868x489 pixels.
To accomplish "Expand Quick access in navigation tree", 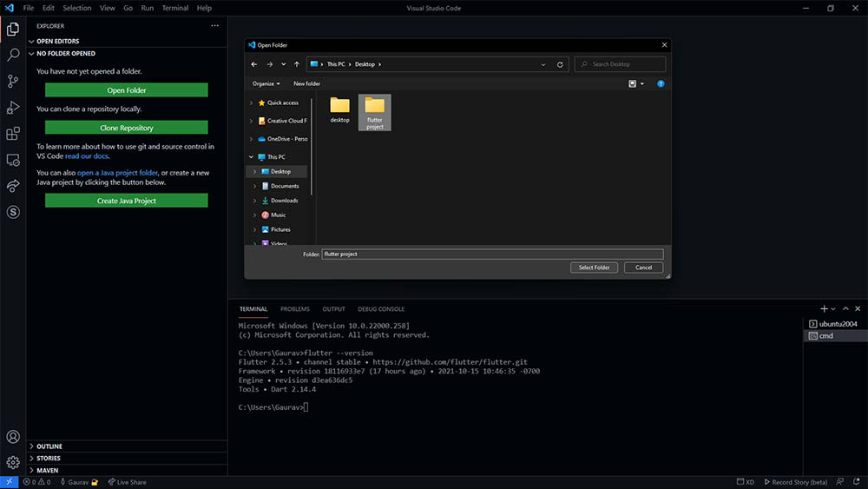I will point(253,102).
